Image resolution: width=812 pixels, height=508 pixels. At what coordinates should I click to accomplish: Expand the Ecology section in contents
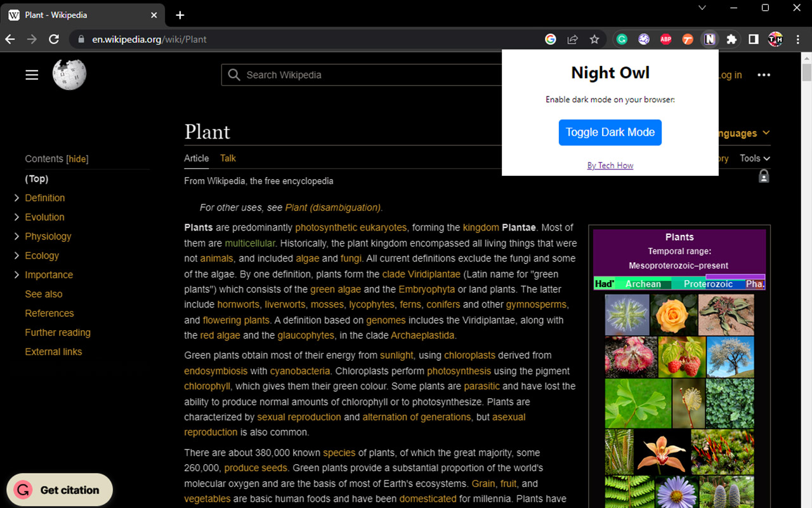[x=16, y=256]
